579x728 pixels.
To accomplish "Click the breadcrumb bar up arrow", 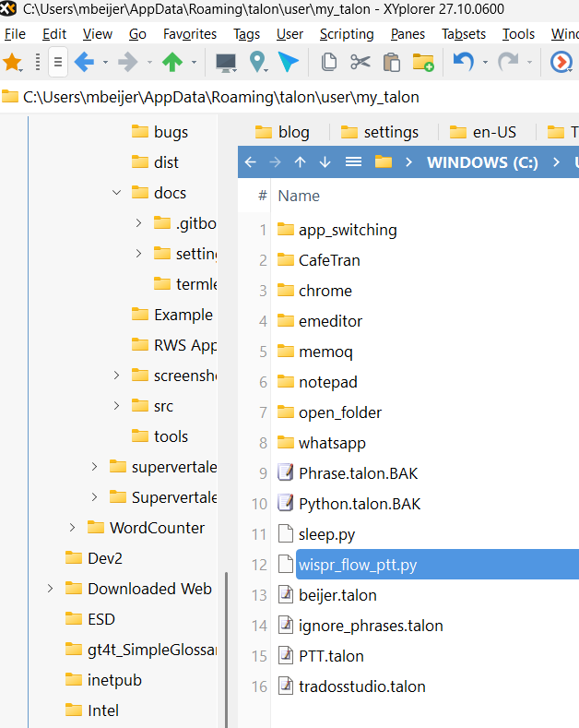I will pyautogui.click(x=301, y=162).
